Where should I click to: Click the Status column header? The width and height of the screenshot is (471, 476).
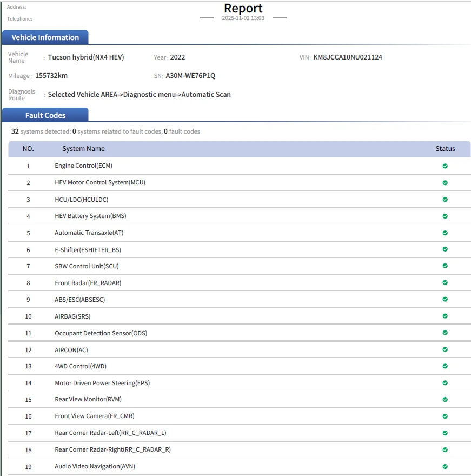tap(445, 149)
